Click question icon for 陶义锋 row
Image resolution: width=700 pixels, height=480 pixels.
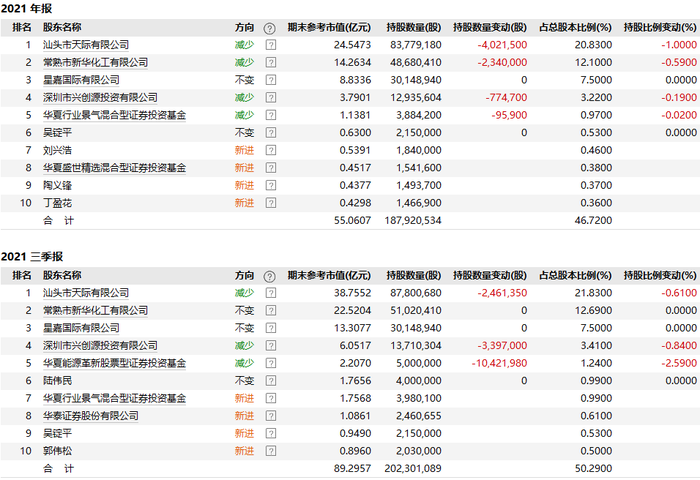tap(271, 185)
